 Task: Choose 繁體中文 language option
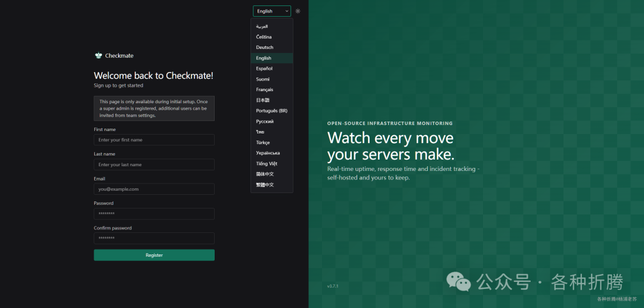(x=272, y=185)
